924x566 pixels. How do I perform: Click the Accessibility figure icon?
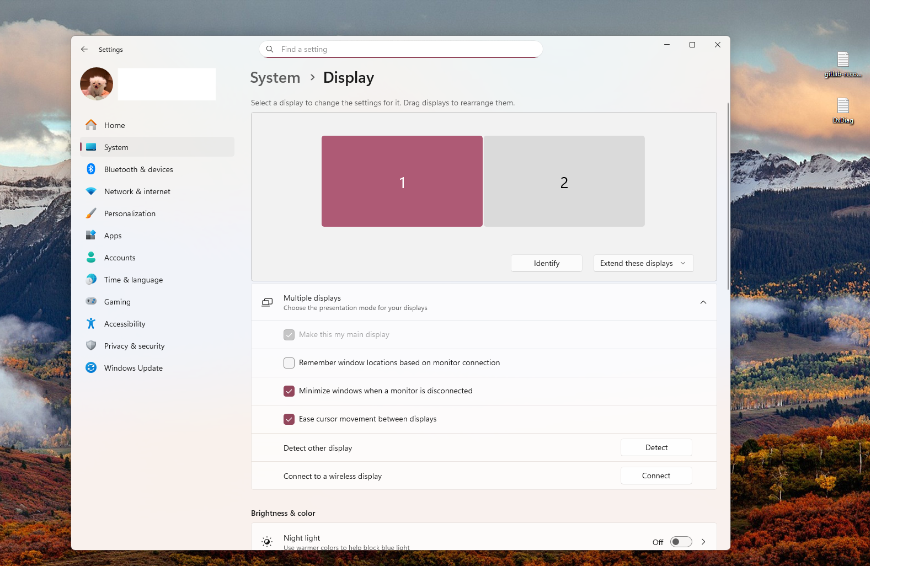91,324
